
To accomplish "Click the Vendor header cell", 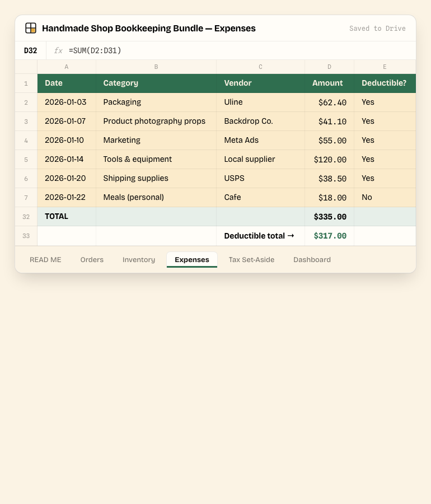I will pos(260,83).
